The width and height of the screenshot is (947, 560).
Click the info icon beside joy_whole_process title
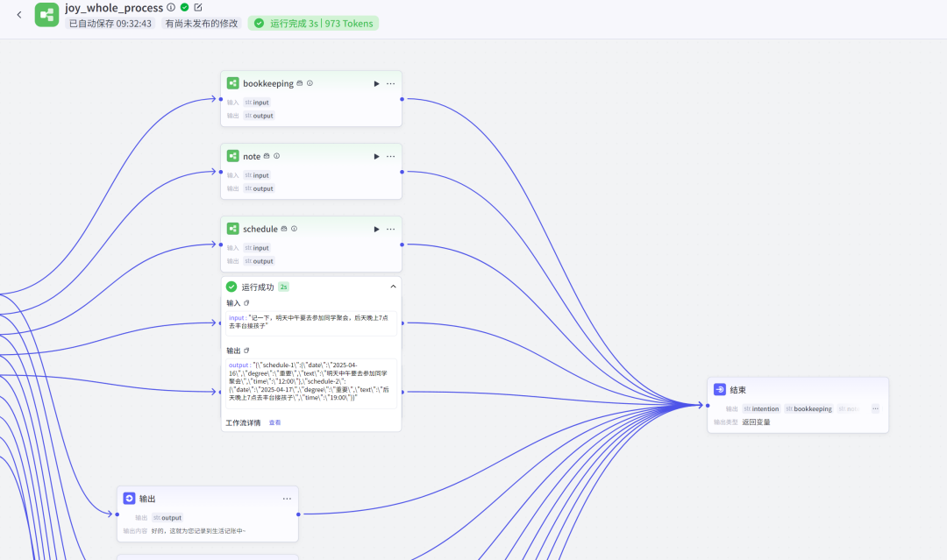pos(171,7)
